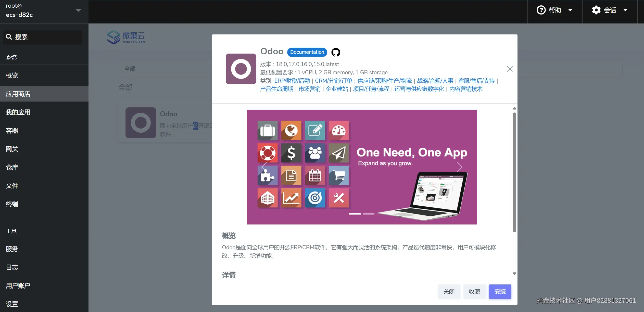Click the 搜索 search input field
Image resolution: width=644 pixels, height=312 pixels.
[42, 37]
